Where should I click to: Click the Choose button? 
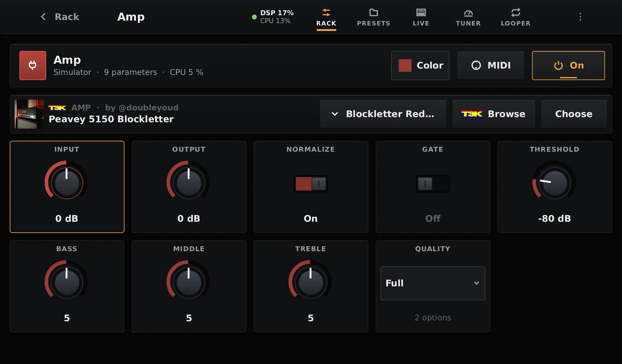(x=574, y=114)
